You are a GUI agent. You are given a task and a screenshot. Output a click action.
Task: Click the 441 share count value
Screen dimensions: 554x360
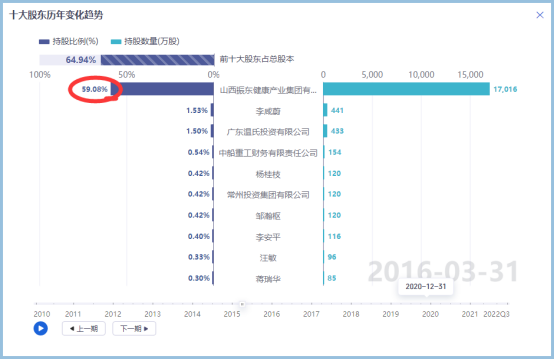[337, 111]
